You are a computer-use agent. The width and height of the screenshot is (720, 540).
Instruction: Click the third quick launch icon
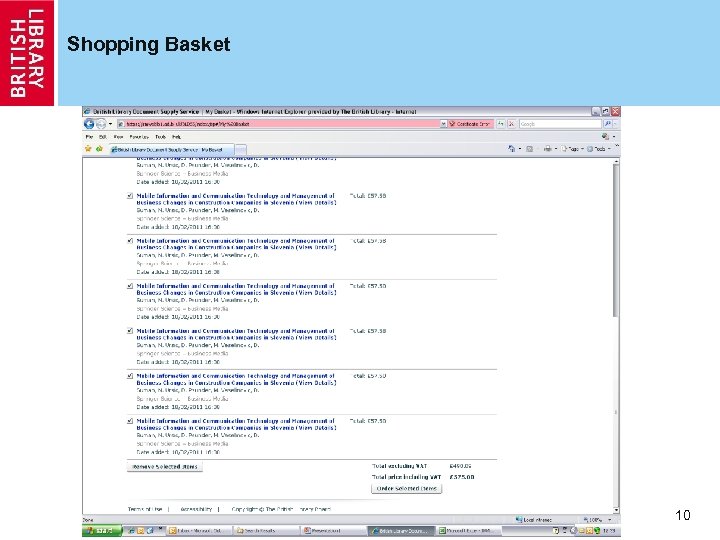[150, 531]
